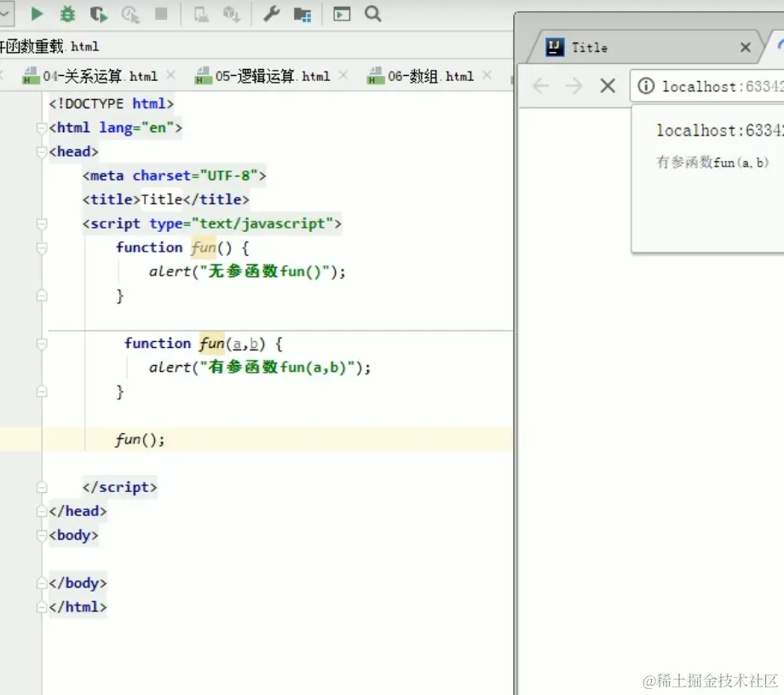Click the HTML file icon on 04-关系运算 tab

[31, 76]
